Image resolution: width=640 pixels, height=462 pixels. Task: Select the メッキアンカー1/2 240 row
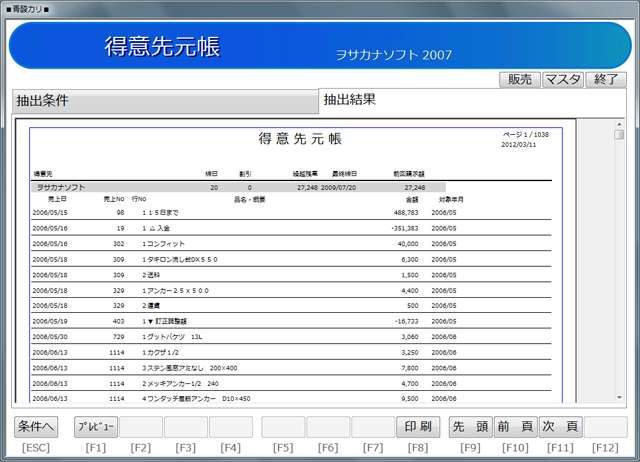pos(291,384)
